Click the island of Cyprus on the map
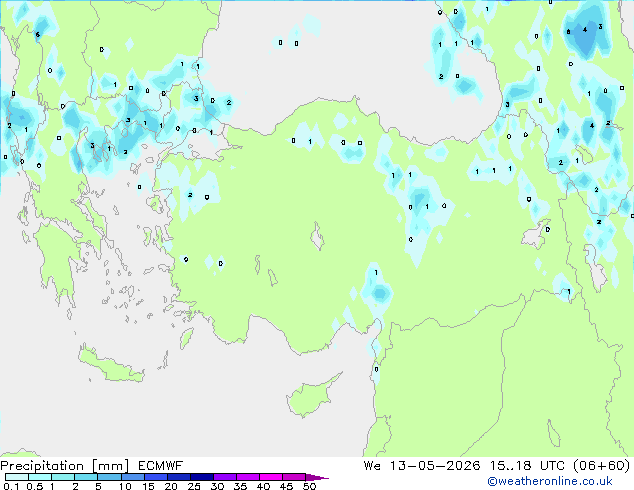Viewport: 634px width, 490px height. (x=311, y=396)
